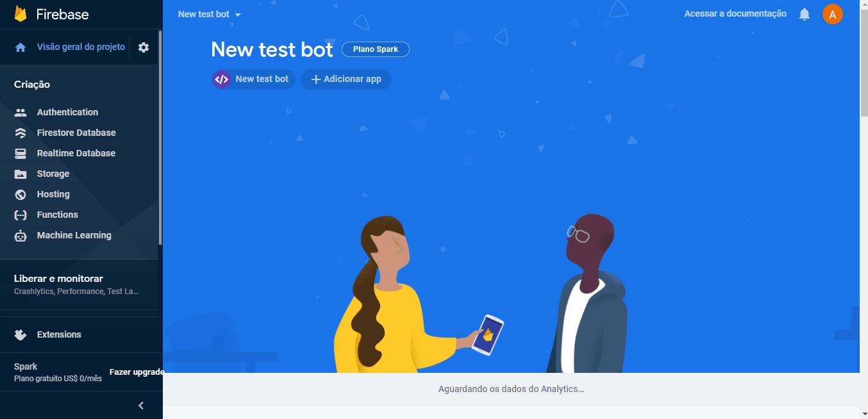Open project settings gear icon
Viewport: 868px width, 419px height.
(144, 47)
